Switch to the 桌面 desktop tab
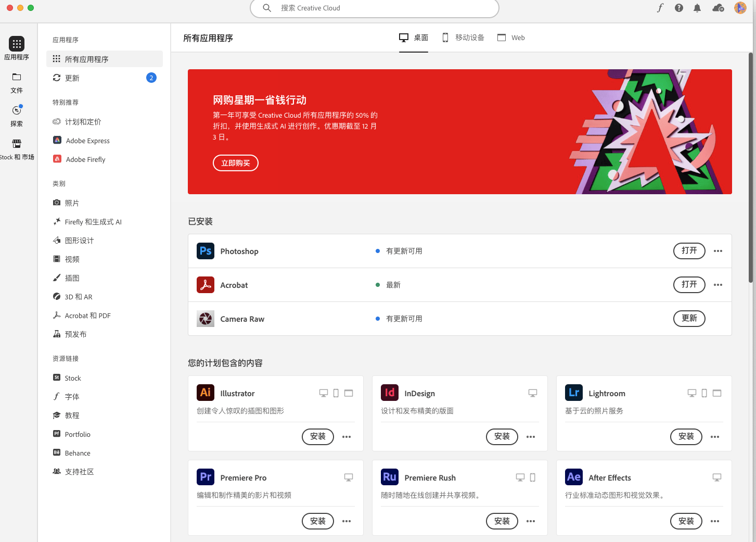Viewport: 756px width, 542px height. point(414,38)
